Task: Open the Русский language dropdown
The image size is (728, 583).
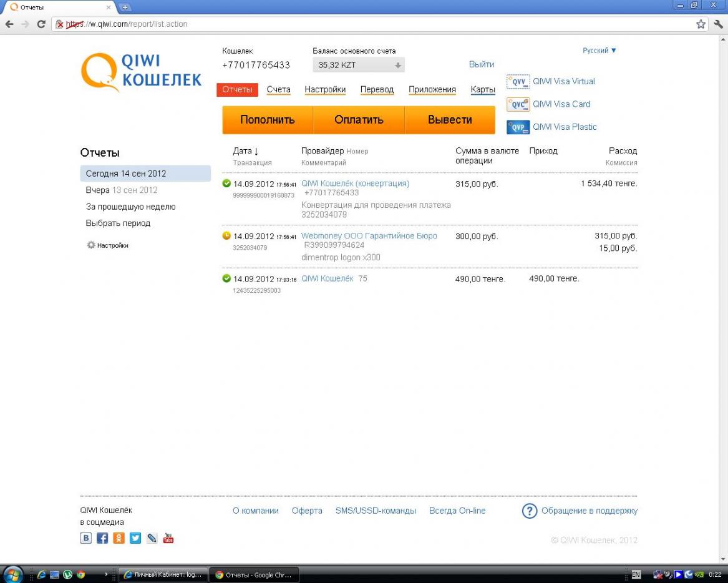Action: point(599,51)
